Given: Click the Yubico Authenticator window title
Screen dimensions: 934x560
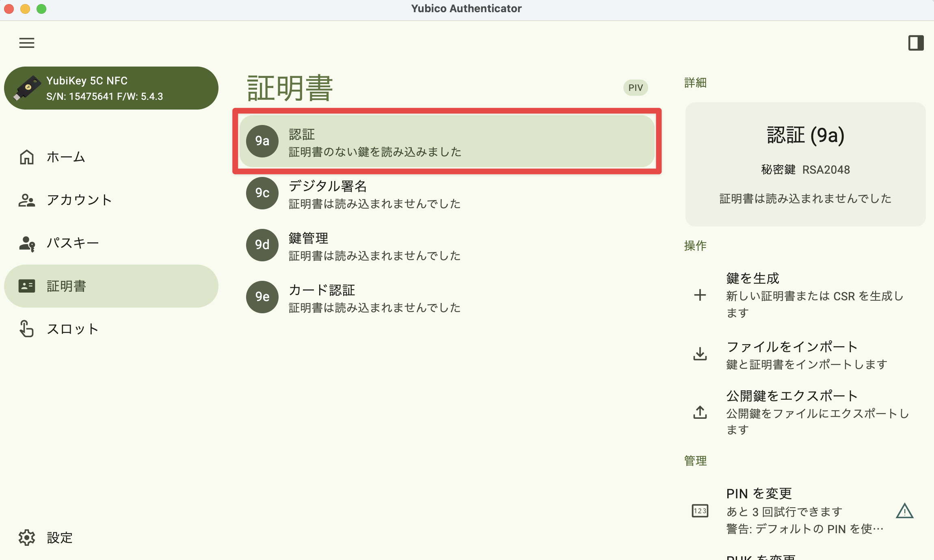Looking at the screenshot, I should coord(466,9).
